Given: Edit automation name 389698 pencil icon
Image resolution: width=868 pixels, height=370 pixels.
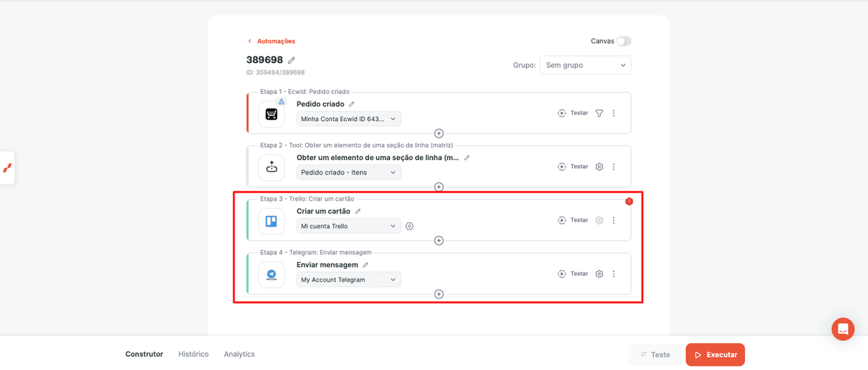Looking at the screenshot, I should [x=292, y=60].
